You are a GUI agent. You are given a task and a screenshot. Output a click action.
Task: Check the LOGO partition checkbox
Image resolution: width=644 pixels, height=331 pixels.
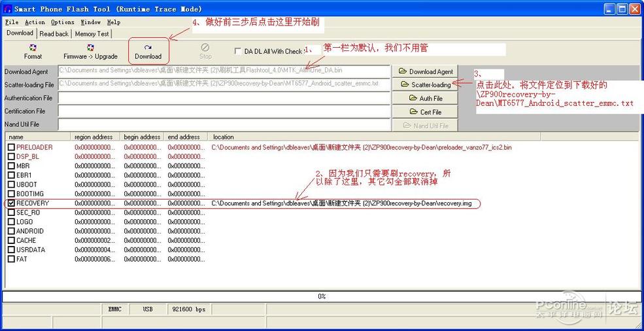click(x=12, y=222)
